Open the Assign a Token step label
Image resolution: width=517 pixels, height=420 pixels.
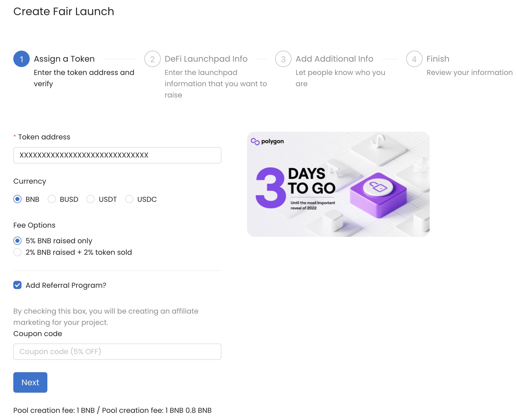click(x=64, y=59)
